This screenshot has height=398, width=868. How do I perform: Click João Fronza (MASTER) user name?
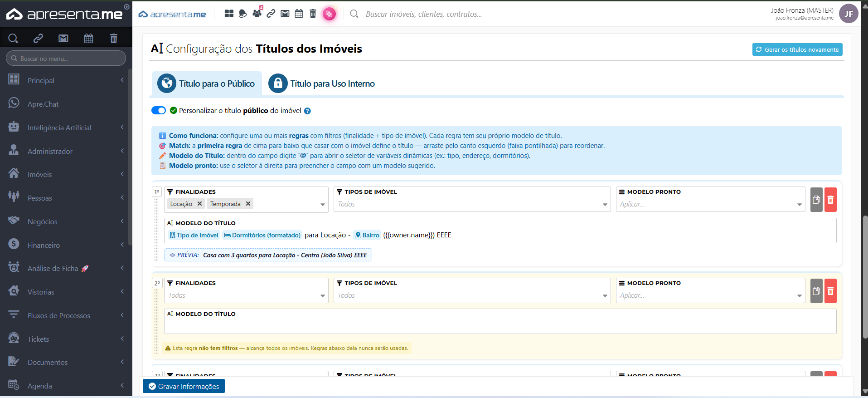click(x=802, y=10)
